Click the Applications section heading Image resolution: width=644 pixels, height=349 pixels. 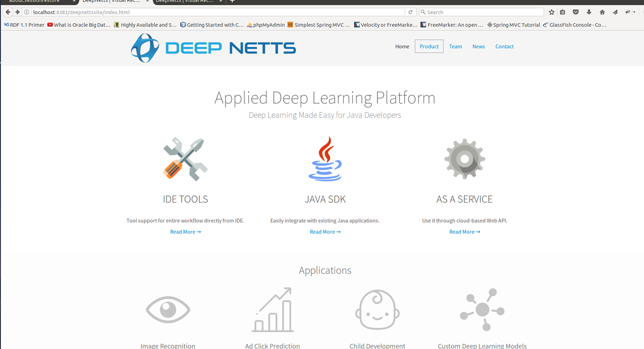[325, 270]
